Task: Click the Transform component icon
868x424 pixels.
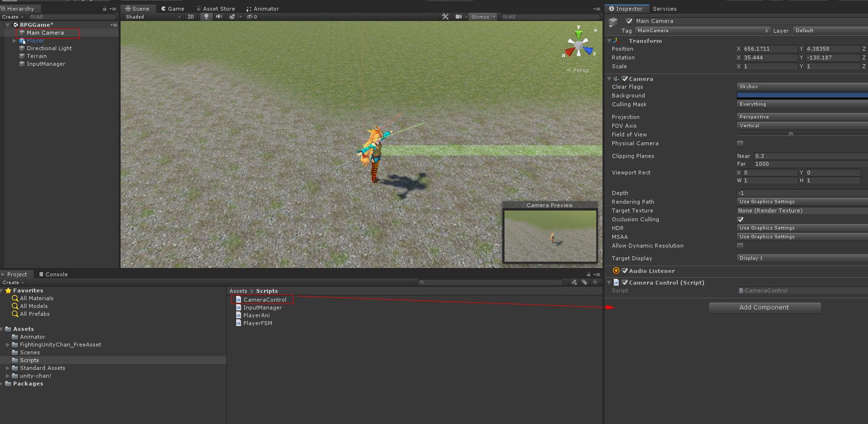Action: pos(617,41)
